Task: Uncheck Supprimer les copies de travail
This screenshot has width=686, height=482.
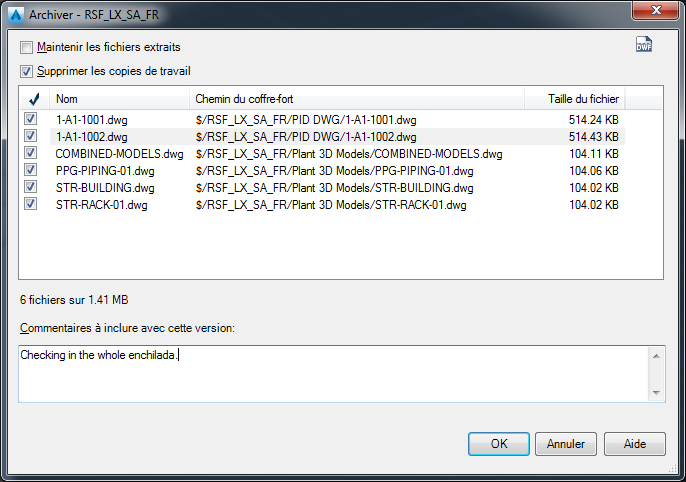Action: point(27,71)
